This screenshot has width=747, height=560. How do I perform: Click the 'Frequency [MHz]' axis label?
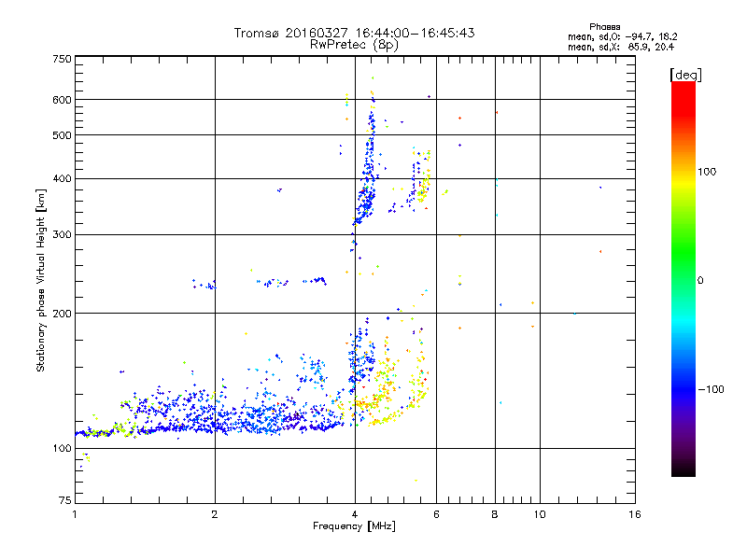tap(354, 526)
